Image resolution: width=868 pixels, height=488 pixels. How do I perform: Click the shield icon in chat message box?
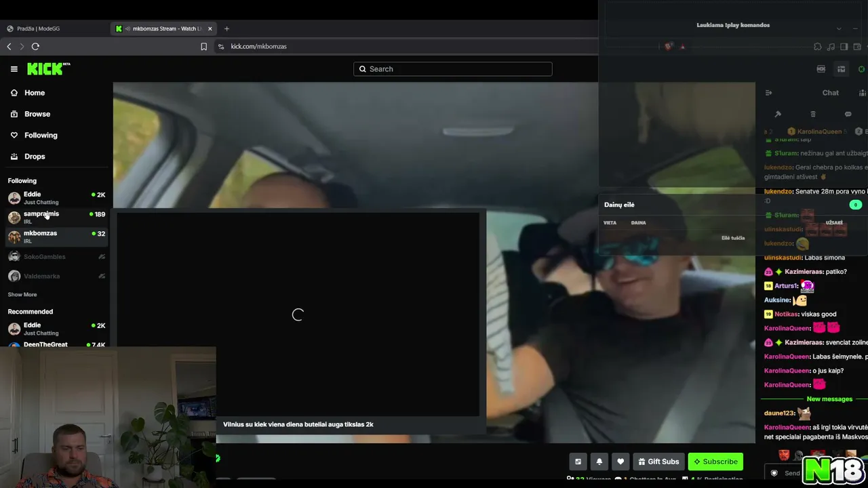pos(774,473)
